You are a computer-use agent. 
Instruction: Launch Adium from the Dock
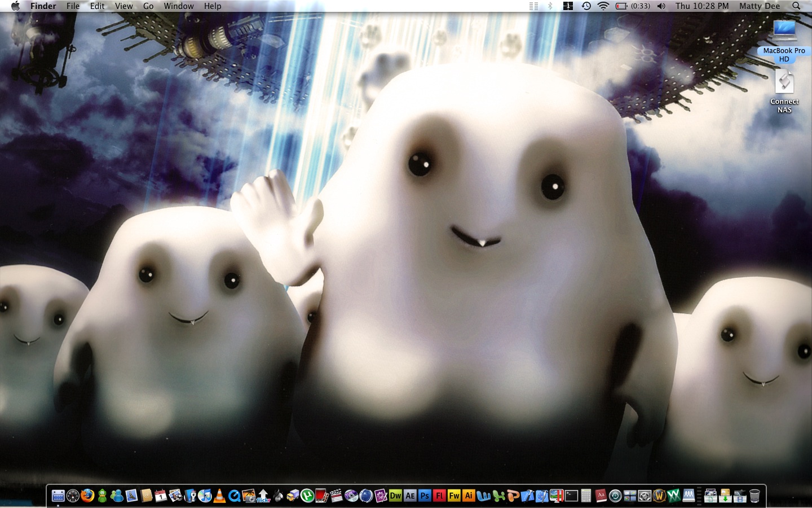tap(102, 496)
